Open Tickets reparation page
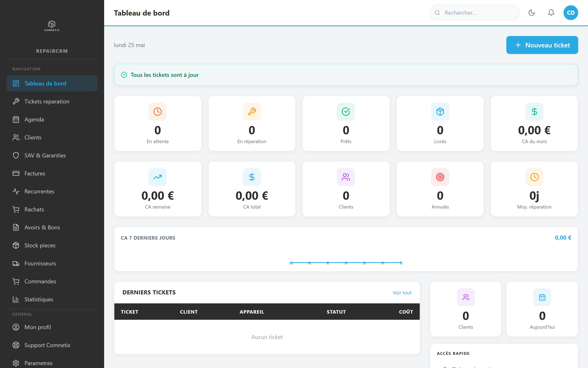Image resolution: width=588 pixels, height=368 pixels. 52,101
